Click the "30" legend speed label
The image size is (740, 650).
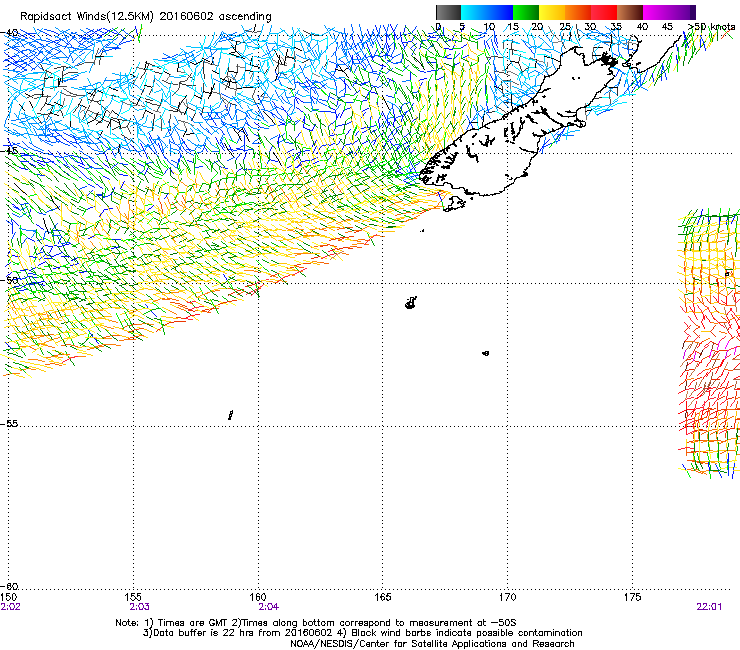click(590, 27)
